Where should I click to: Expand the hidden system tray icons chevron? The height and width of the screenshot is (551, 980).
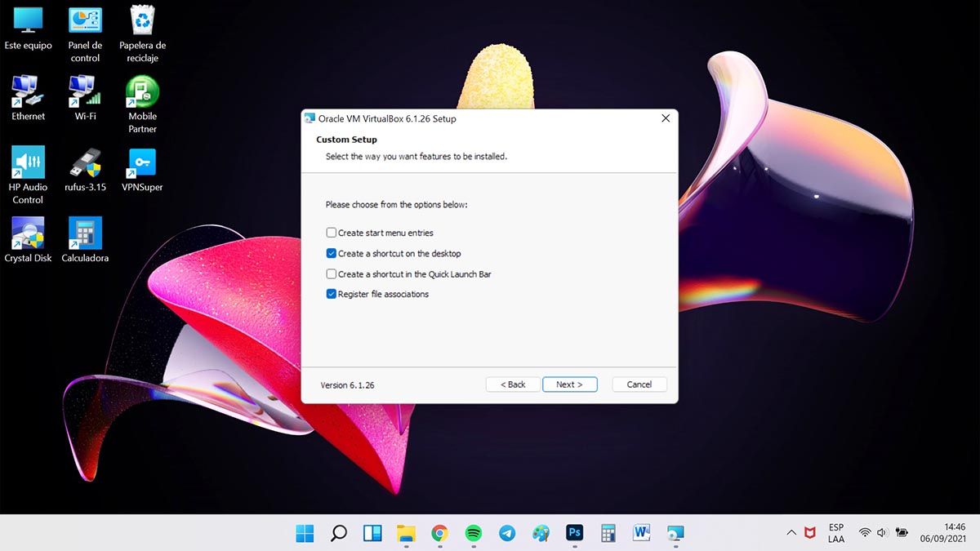point(791,533)
